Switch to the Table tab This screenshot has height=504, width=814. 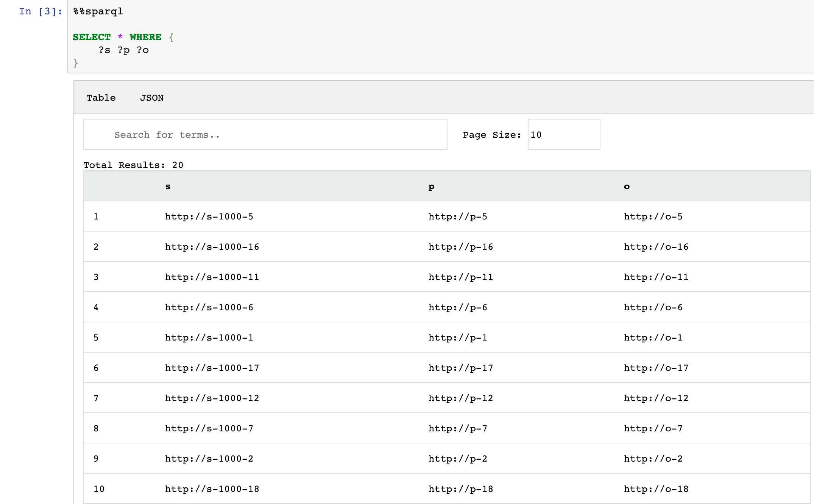101,98
